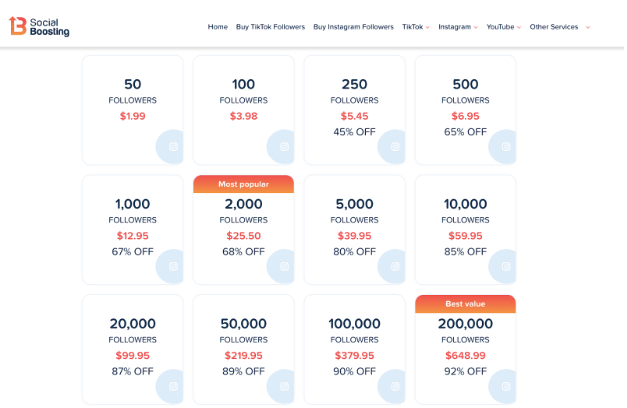The image size is (627, 408).
Task: Open Buy TikTok Followers link
Action: click(270, 27)
